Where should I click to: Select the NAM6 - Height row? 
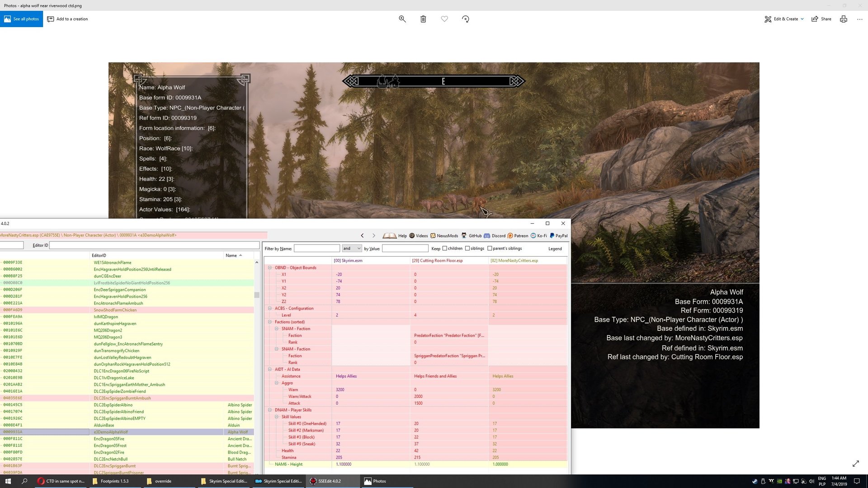click(415, 464)
